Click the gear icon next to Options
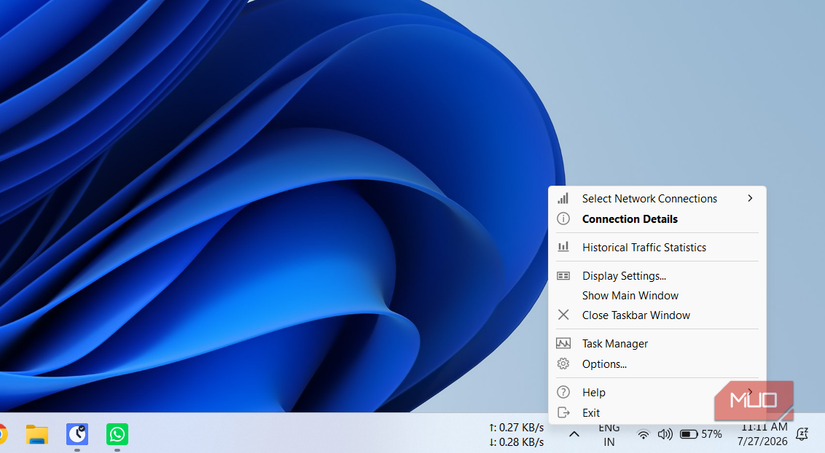The image size is (825, 453). coord(563,364)
